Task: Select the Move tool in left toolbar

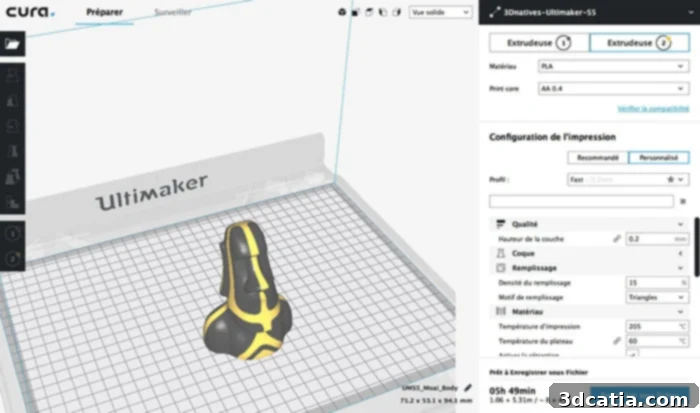Action: point(12,75)
